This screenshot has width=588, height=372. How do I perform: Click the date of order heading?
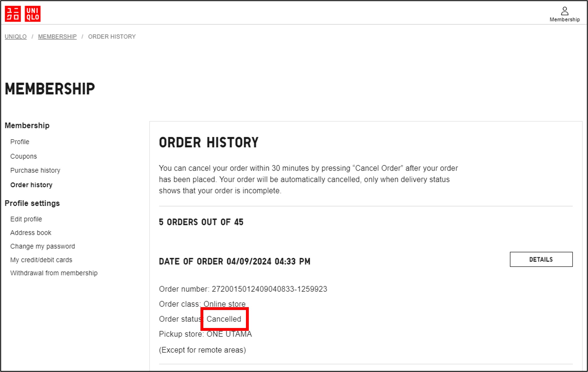point(235,261)
